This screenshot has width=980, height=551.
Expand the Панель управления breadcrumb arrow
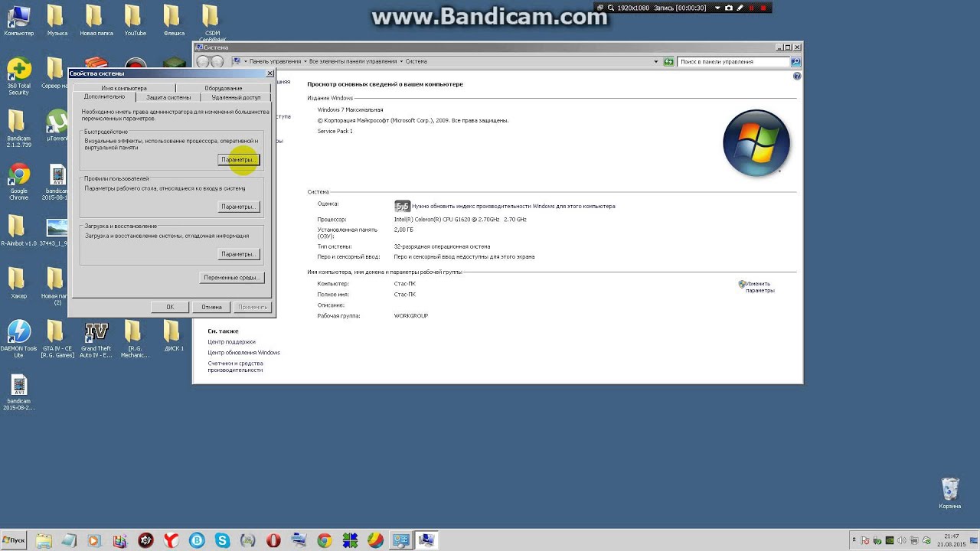click(x=305, y=61)
